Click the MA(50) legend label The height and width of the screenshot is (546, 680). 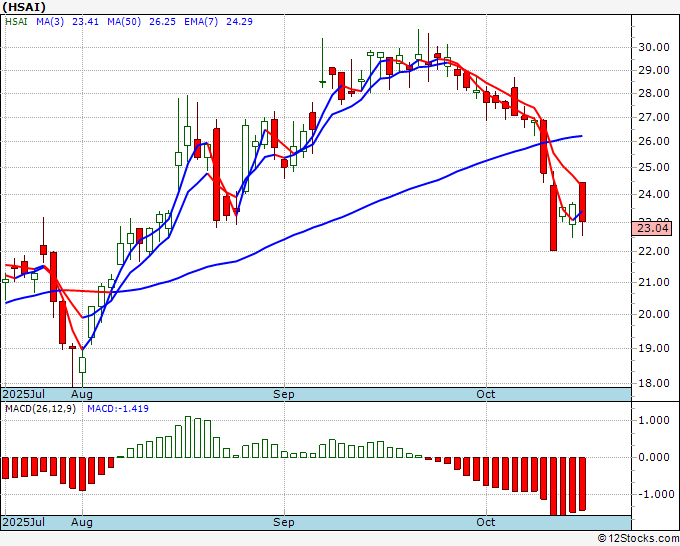[124, 22]
